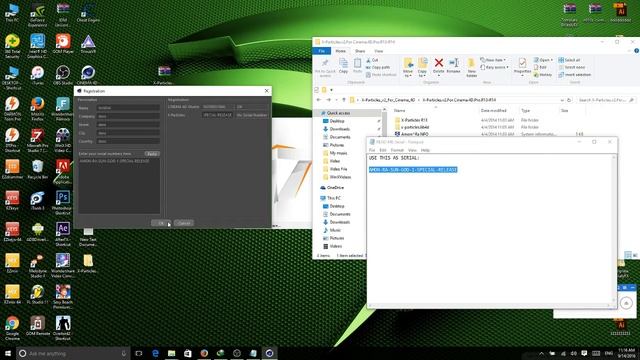The height and width of the screenshot is (360, 640).
Task: Open the File tab in File Explorer
Action: [x=322, y=51]
